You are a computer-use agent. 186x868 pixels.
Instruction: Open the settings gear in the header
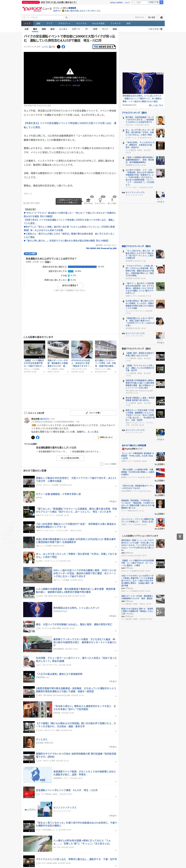[x=161, y=18]
